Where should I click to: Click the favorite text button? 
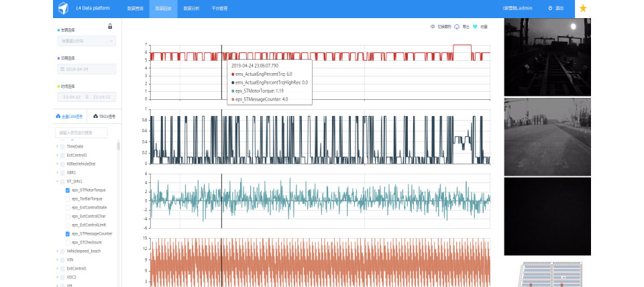pyautogui.click(x=484, y=27)
